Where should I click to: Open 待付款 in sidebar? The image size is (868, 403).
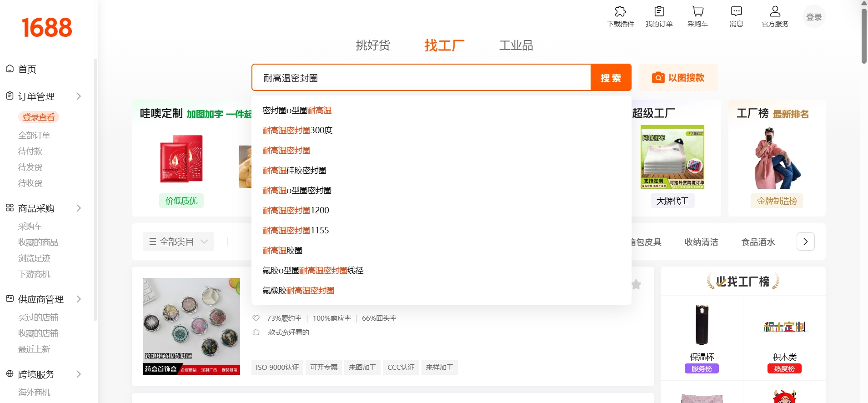point(30,151)
